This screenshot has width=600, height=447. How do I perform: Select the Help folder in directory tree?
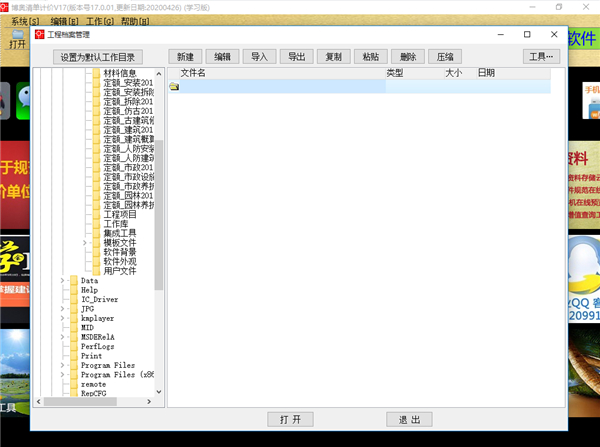(x=89, y=290)
